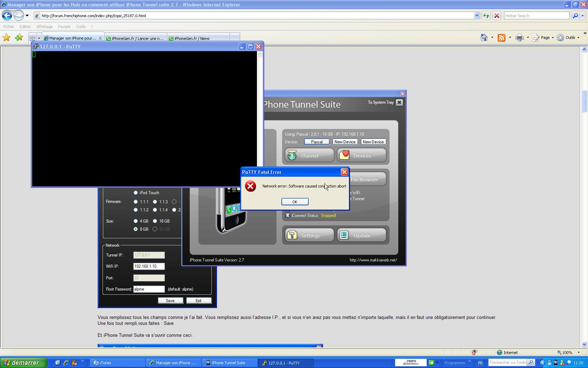Go forward with the browser Forward arrow
588x368 pixels.
(19, 15)
